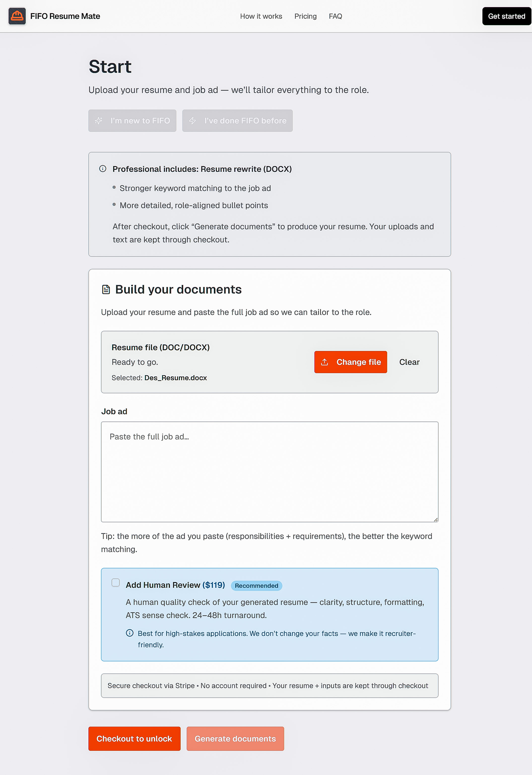
Task: Click the FIFO Resume Mate brand name
Action: (x=65, y=16)
